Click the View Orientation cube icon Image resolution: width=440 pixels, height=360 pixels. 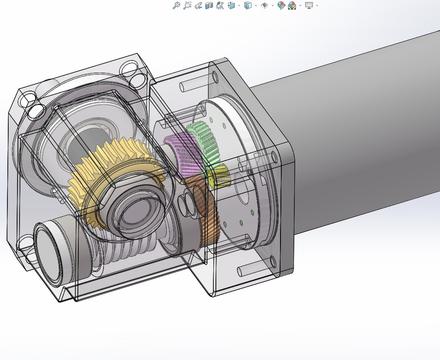231,5
